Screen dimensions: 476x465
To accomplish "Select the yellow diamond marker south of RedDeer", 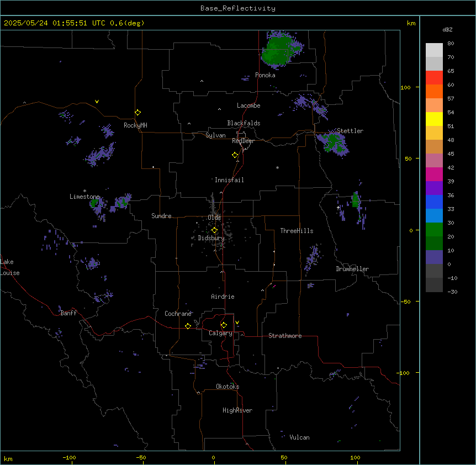I will [235, 155].
